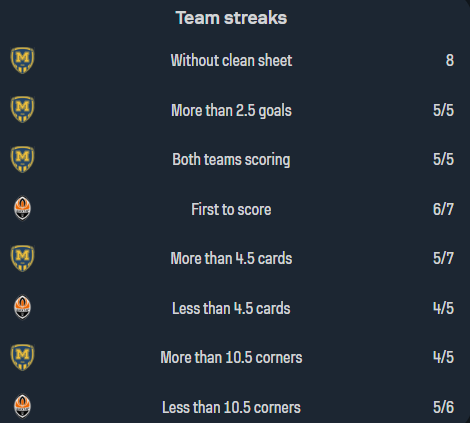Click the Team streaks heading
This screenshot has height=423, width=470.
tap(231, 18)
